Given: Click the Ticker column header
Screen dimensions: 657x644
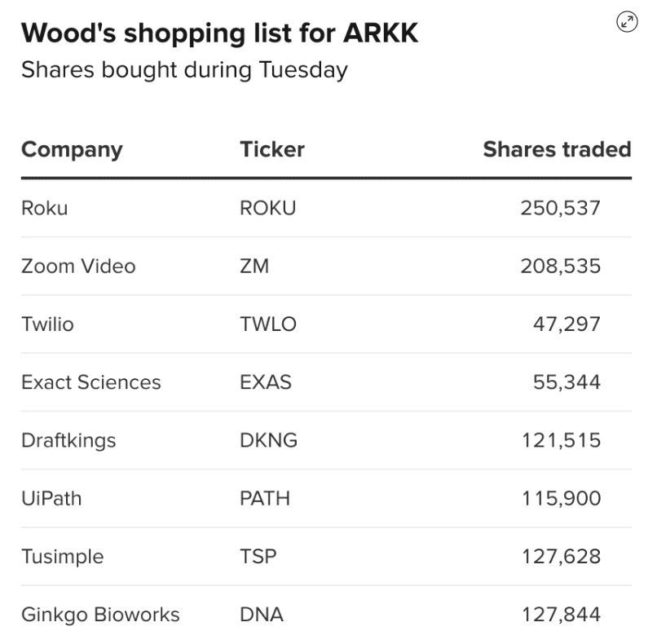Looking at the screenshot, I should click(x=272, y=150).
